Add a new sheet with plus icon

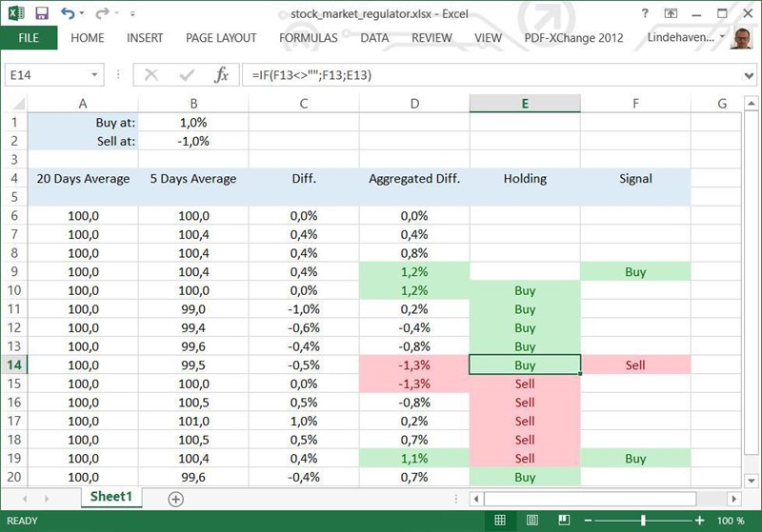[175, 498]
